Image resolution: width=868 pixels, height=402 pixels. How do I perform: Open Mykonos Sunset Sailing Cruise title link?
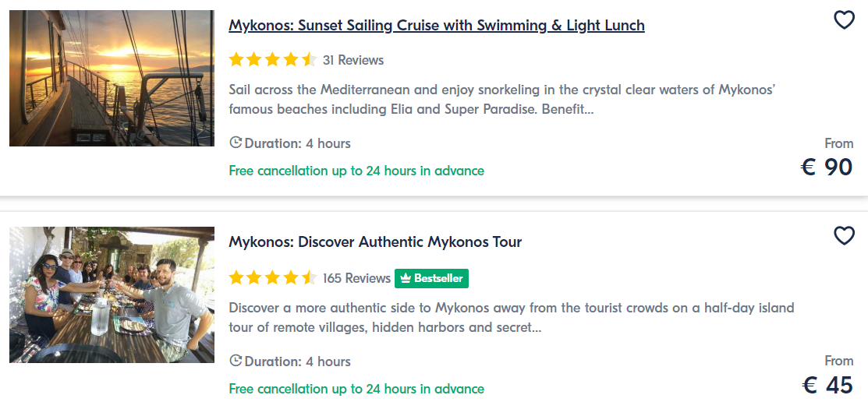point(436,26)
